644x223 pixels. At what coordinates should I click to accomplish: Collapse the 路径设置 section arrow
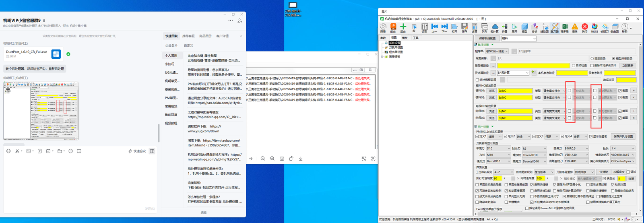(x=492, y=45)
